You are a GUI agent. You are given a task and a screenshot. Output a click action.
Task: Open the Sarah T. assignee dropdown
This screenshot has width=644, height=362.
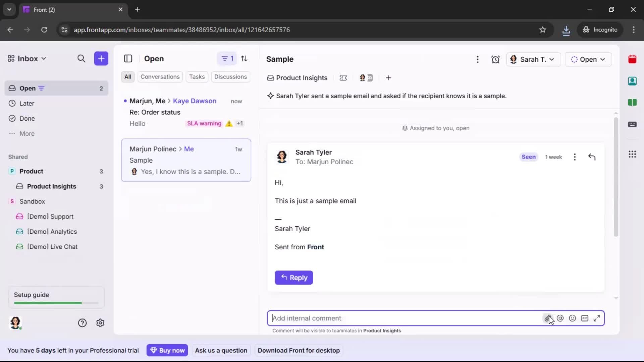pos(533,59)
